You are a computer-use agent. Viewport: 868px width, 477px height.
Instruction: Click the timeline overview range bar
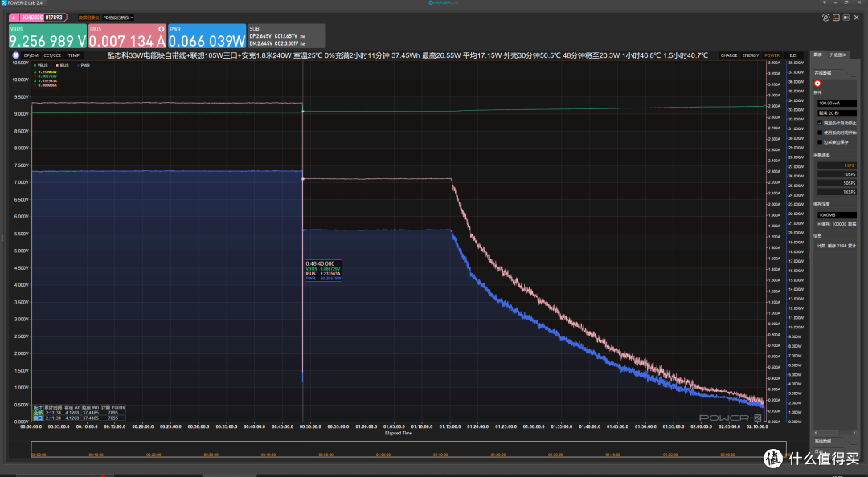click(408, 449)
